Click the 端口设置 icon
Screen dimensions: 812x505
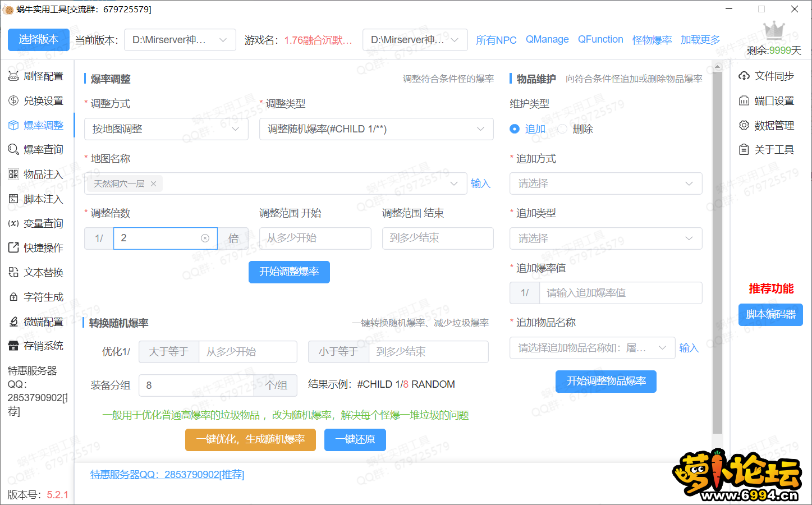[x=744, y=100]
